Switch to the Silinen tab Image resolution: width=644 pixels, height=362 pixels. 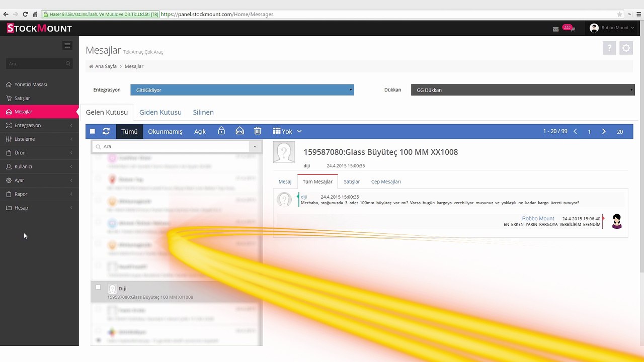click(203, 112)
